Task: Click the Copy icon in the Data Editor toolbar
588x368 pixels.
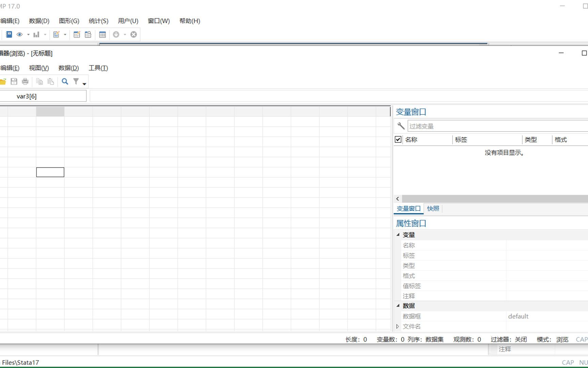Action: (x=39, y=81)
